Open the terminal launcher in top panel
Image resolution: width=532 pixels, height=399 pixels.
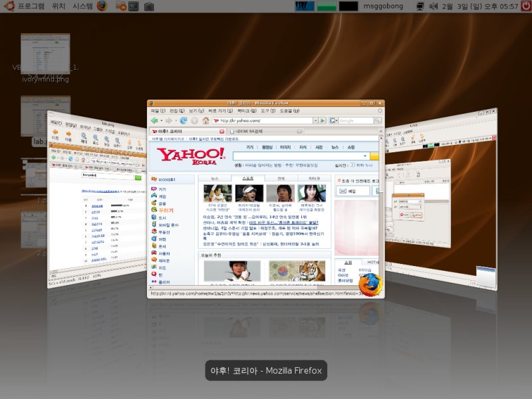pyautogui.click(x=134, y=6)
